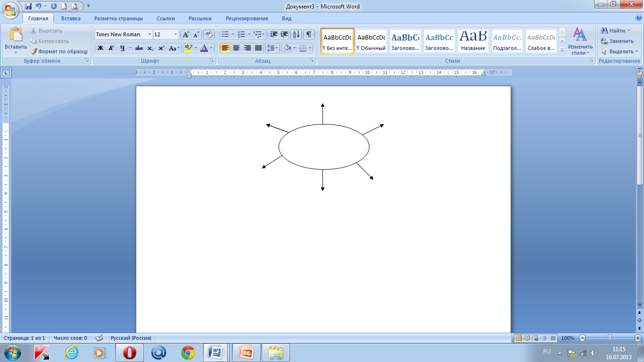The width and height of the screenshot is (644, 362).
Task: Decrease font size with shrink font button
Action: 196,34
